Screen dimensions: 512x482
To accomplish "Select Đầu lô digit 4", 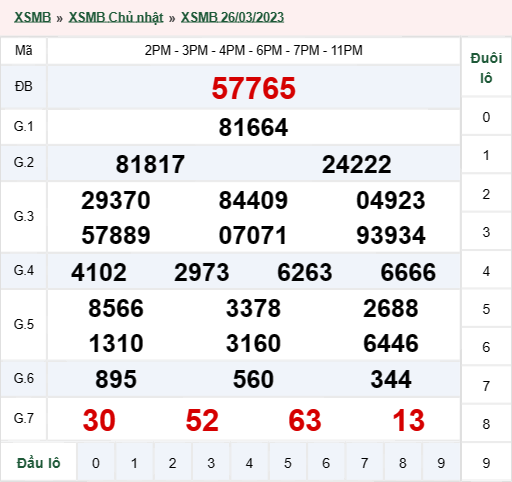I will pos(249,463).
